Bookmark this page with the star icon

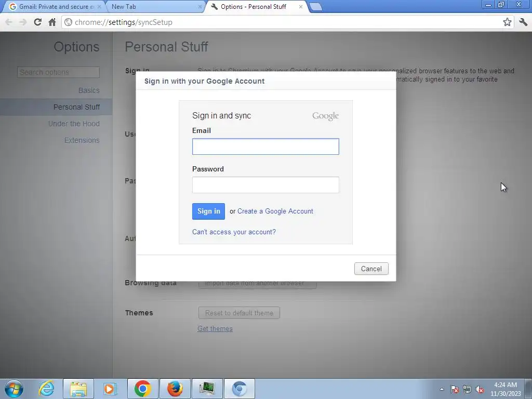(x=507, y=22)
